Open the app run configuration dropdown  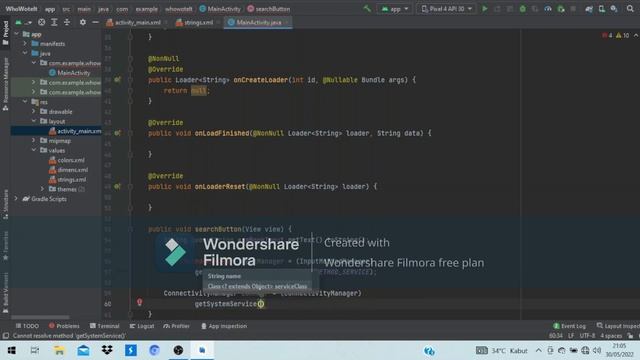coord(395,9)
